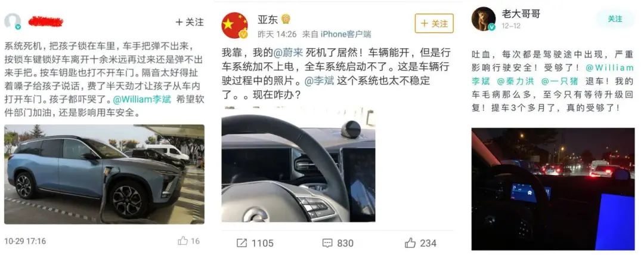Click the thumbs-up icon with 16 likes
Image resolution: width=644 pixels, height=255 pixels.
point(183,241)
